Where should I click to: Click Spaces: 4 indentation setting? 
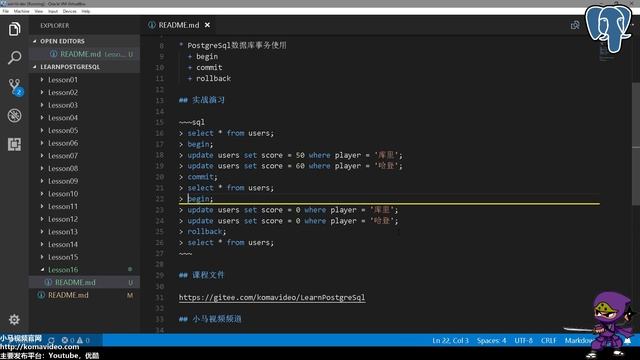point(491,340)
